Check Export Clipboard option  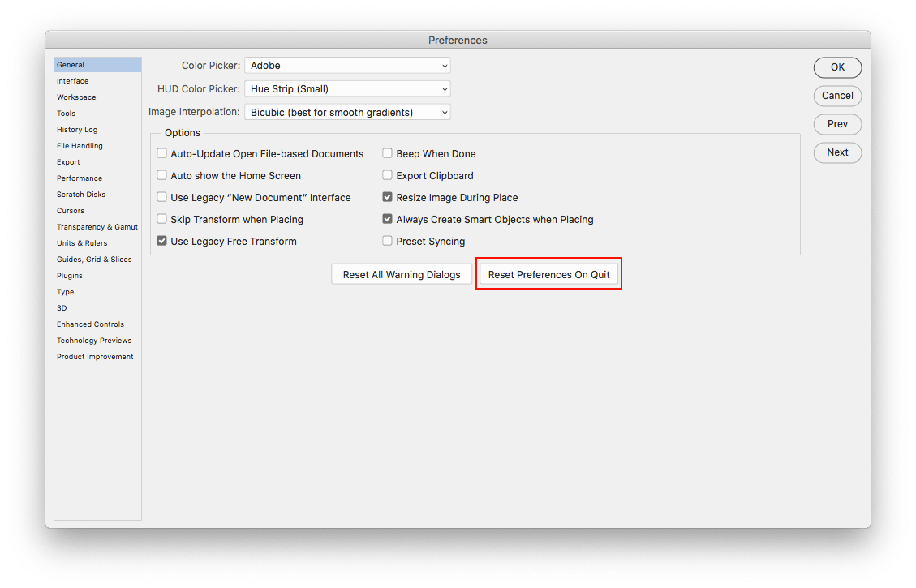pos(387,175)
